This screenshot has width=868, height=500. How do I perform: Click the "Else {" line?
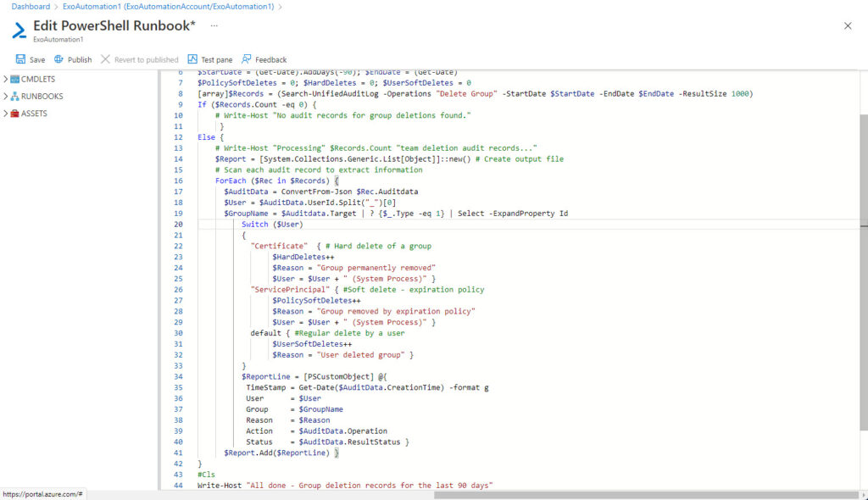(211, 137)
